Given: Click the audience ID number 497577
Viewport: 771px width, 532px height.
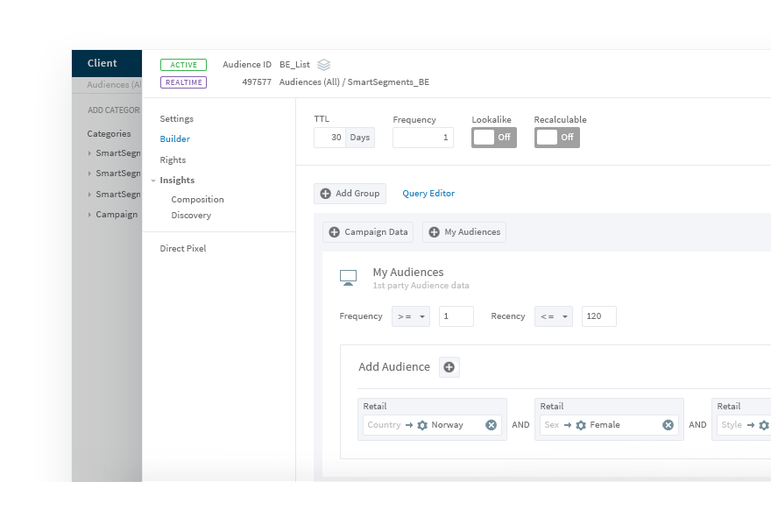Looking at the screenshot, I should (x=257, y=82).
